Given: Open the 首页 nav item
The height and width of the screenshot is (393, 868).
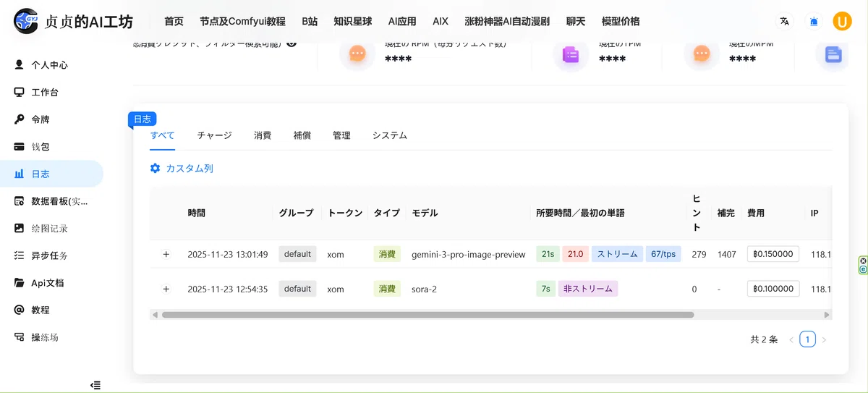Looking at the screenshot, I should point(174,21).
